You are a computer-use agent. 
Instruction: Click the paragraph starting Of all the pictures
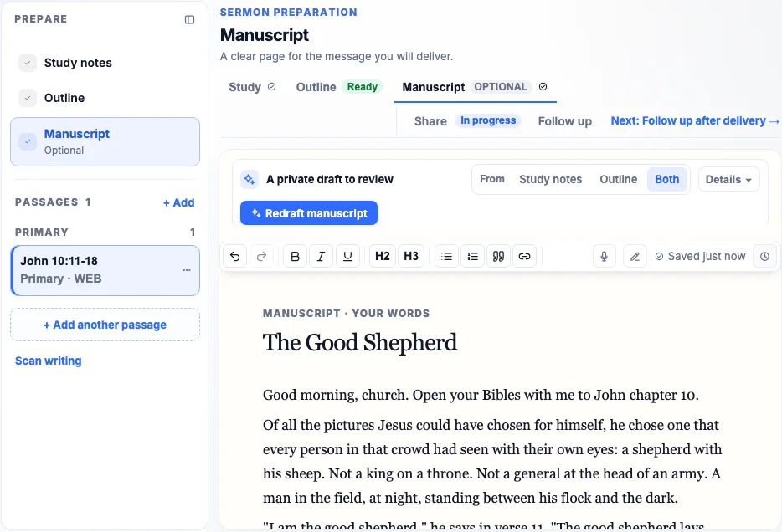pos(492,461)
